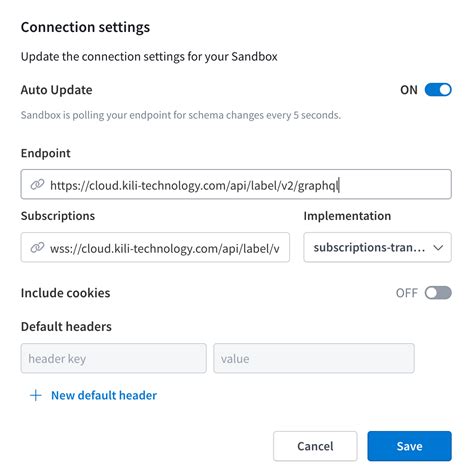The height and width of the screenshot is (476, 474).
Task: Click the polling interval description text
Action: click(181, 115)
